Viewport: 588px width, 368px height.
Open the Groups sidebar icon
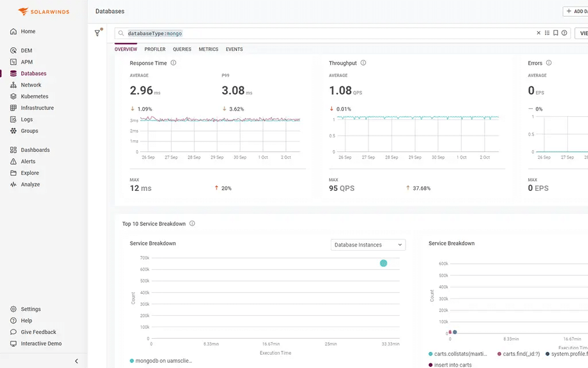pyautogui.click(x=14, y=131)
